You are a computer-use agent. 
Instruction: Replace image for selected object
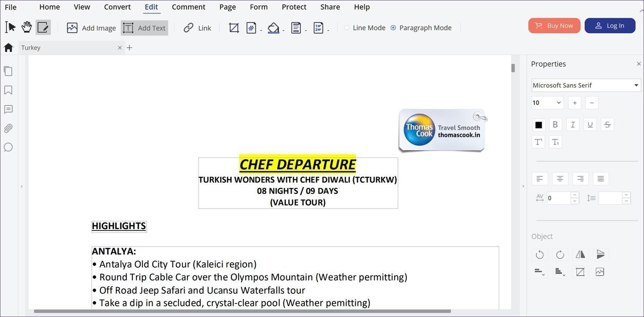point(600,272)
